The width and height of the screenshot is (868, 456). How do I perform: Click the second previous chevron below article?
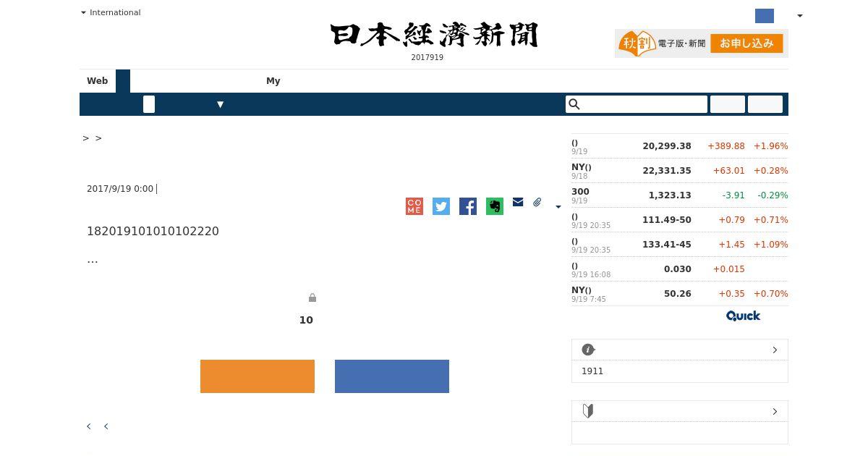click(x=106, y=426)
